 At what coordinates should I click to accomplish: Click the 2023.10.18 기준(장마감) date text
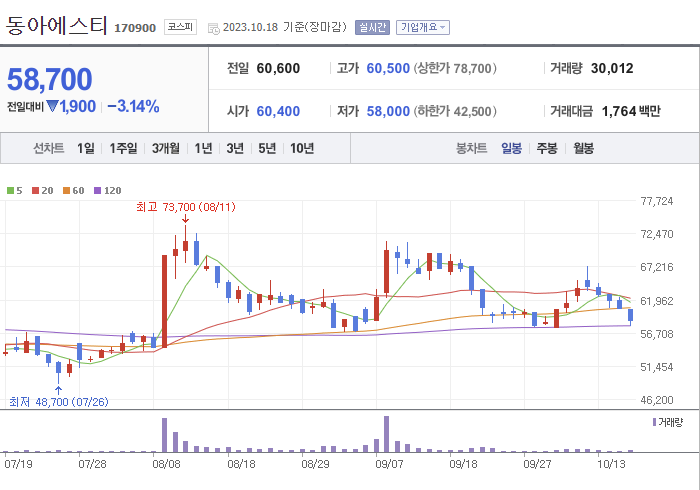point(284,27)
